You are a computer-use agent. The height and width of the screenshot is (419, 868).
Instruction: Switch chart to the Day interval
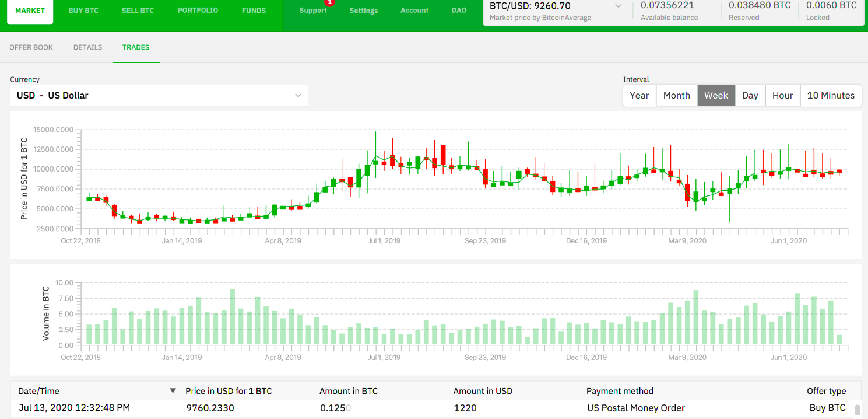click(750, 95)
